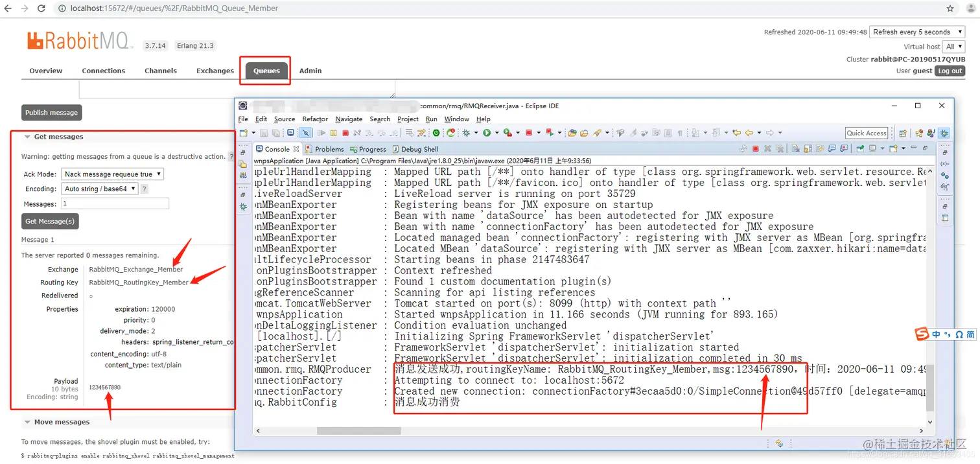Click the Eclipse console horizontal scrollbar thumb
The width and height of the screenshot is (980, 464).
(359, 431)
